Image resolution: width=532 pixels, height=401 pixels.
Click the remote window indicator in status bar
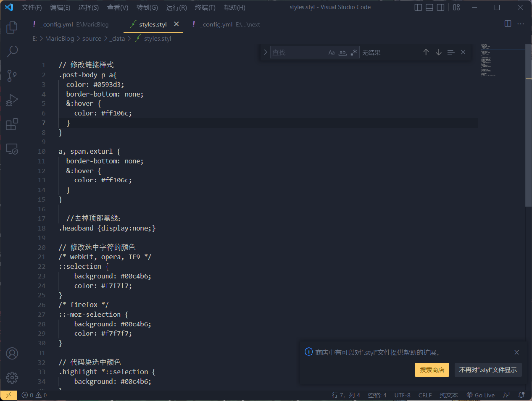point(9,395)
